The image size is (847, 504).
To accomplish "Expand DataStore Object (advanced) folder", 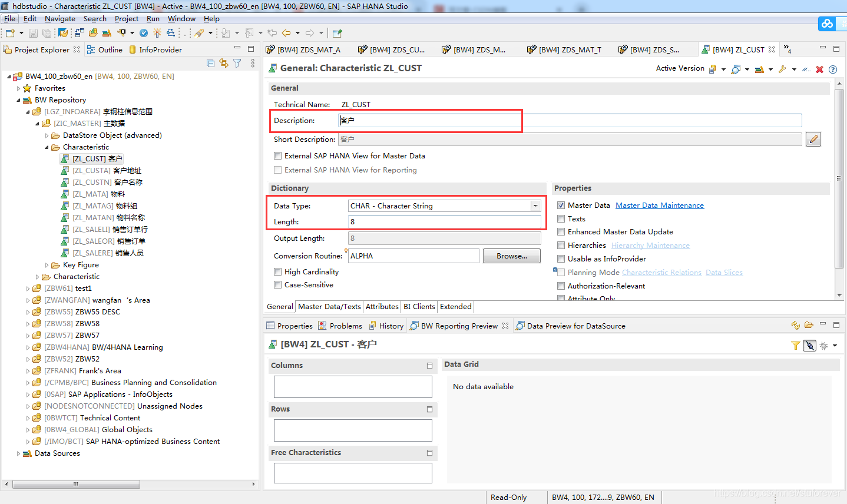I will coord(47,135).
